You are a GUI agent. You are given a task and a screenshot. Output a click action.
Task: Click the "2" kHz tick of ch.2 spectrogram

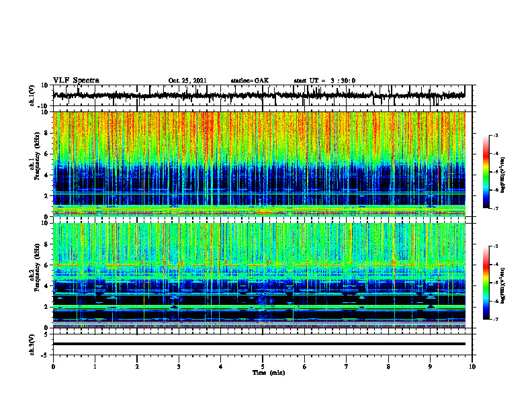[46, 307]
